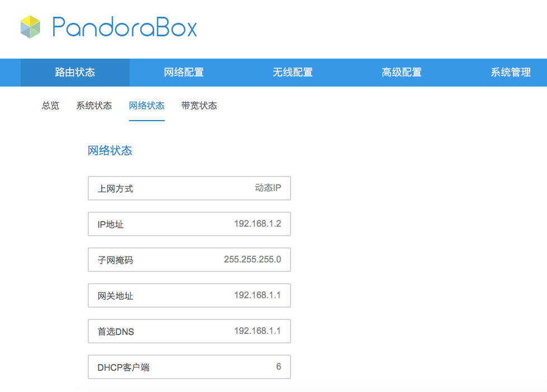Switch to the 带宽状态 sub-tab

[x=199, y=106]
